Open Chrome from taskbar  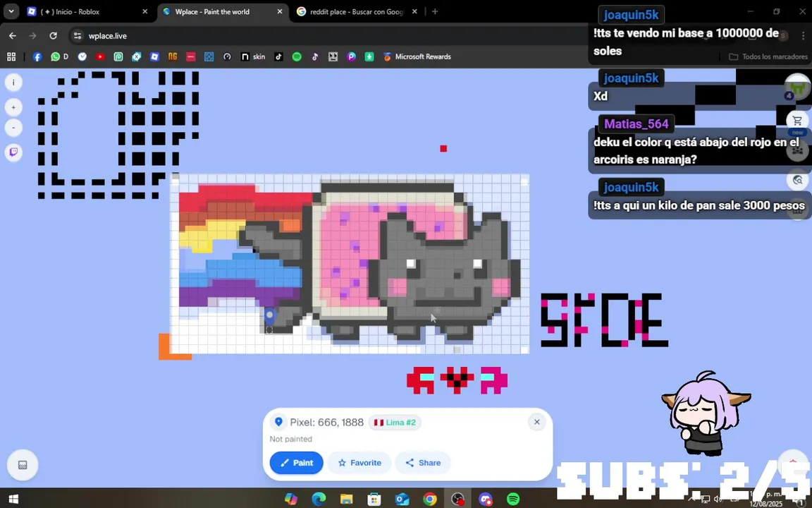pos(430,499)
